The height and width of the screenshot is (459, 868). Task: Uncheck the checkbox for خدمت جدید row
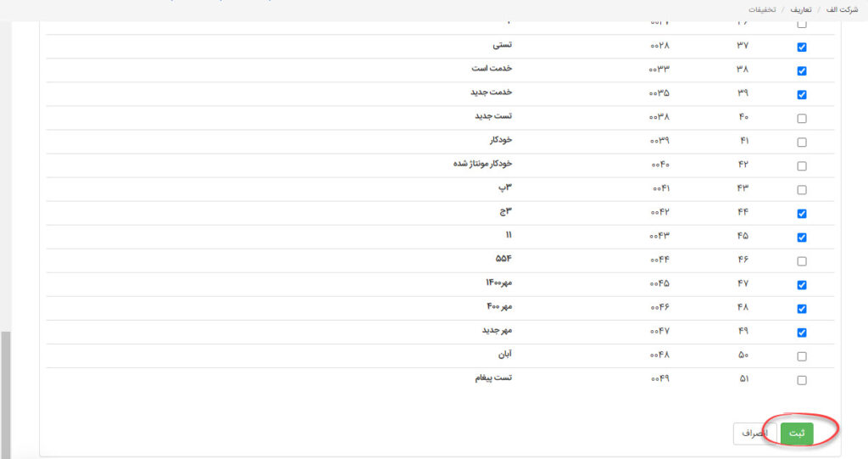coord(802,95)
